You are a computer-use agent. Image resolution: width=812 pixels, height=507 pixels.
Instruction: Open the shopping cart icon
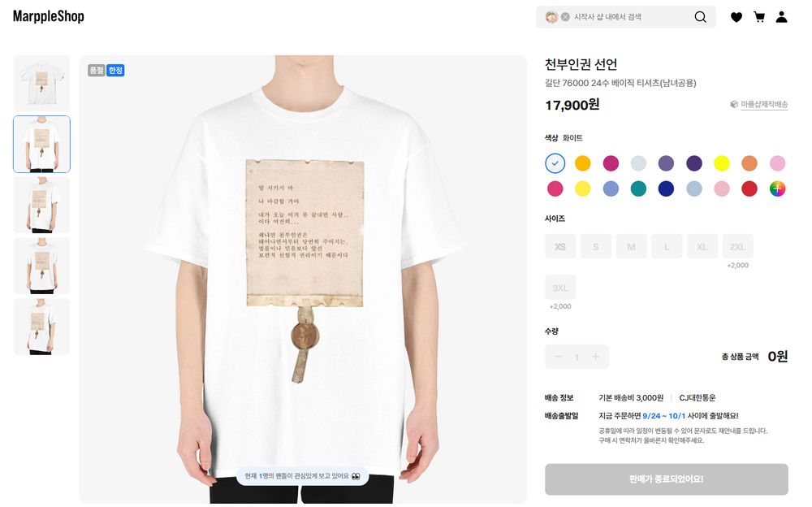[x=759, y=17]
